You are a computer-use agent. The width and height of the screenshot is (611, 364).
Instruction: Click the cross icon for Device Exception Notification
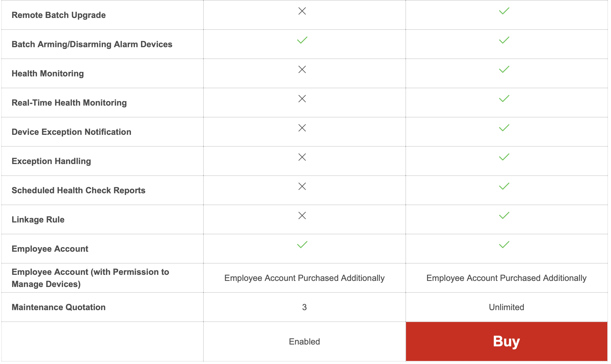point(302,128)
